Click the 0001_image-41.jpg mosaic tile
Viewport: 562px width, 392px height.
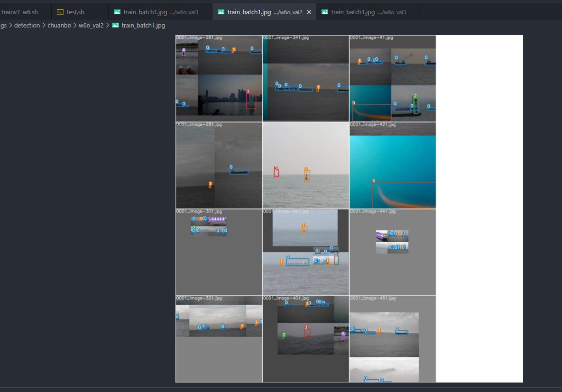(x=393, y=79)
